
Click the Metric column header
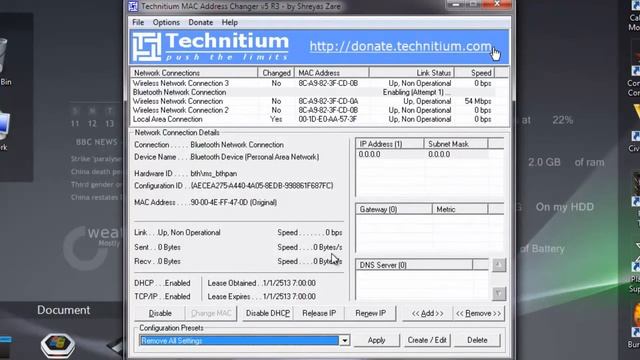pyautogui.click(x=460, y=209)
